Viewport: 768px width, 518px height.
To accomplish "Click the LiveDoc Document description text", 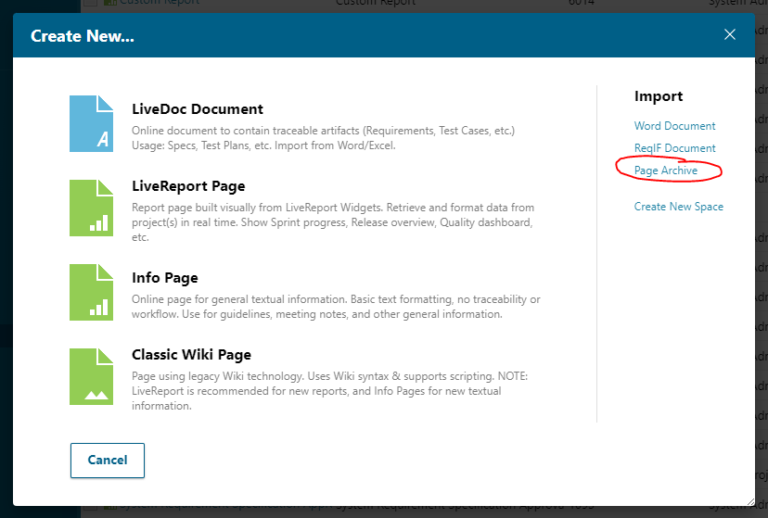I will (x=323, y=138).
